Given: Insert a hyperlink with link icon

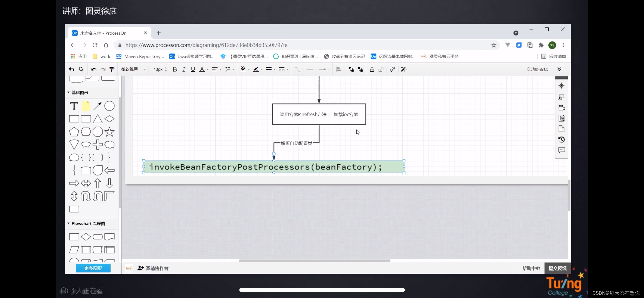Looking at the screenshot, I should click(392, 69).
